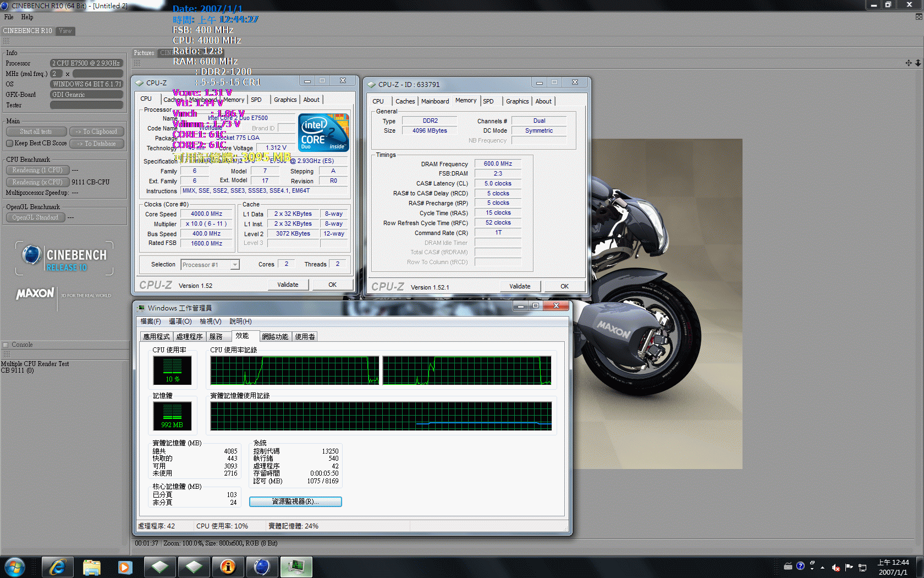Switch to first CPU-Z taskbar button

pyautogui.click(x=159, y=567)
